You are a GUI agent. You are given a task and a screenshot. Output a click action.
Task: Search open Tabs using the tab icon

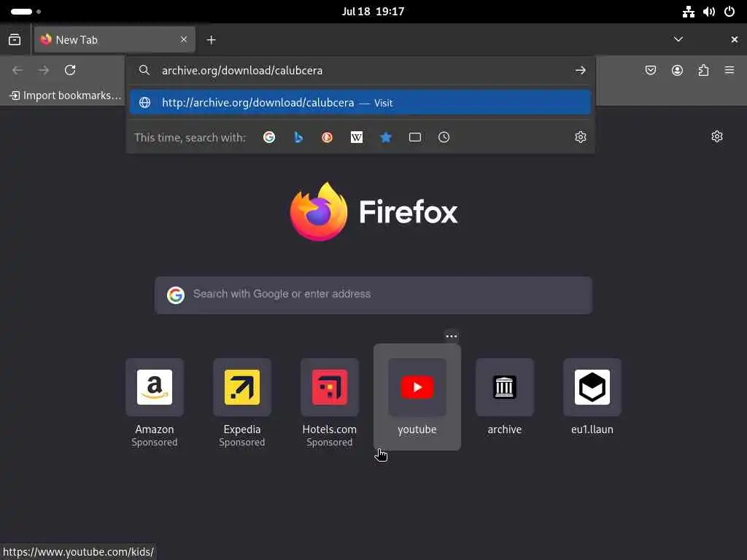(415, 137)
